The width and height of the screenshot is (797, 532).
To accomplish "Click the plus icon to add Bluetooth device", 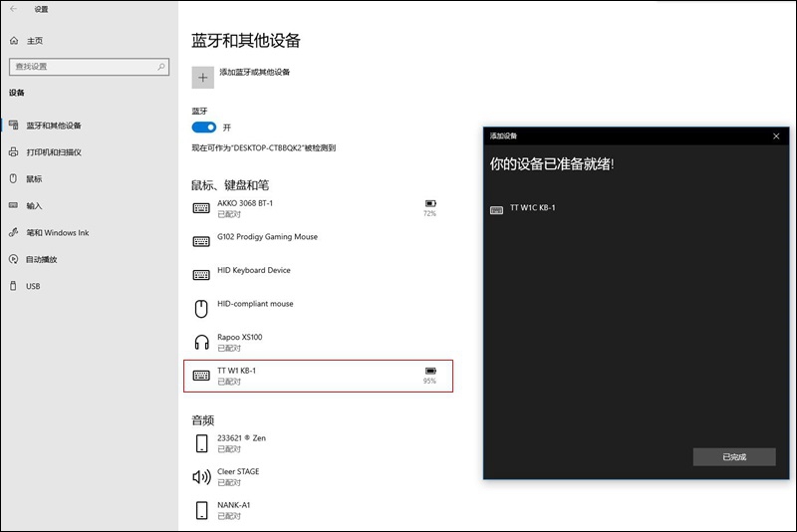I will coord(203,78).
